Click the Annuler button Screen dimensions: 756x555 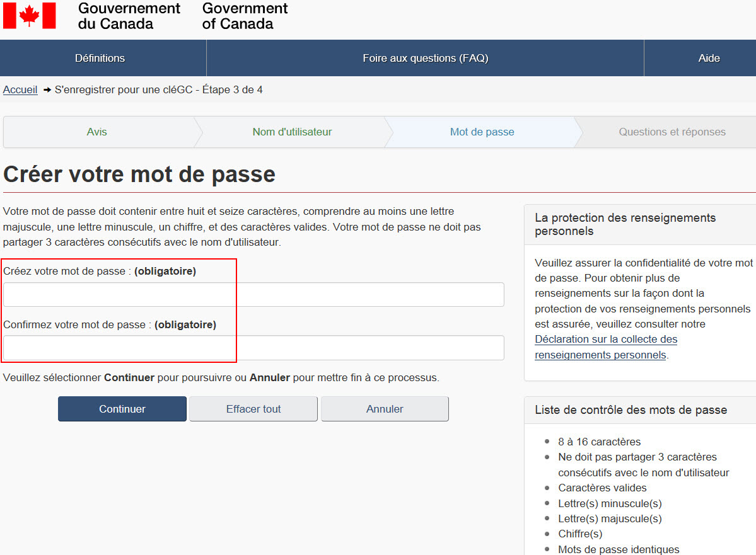(385, 409)
